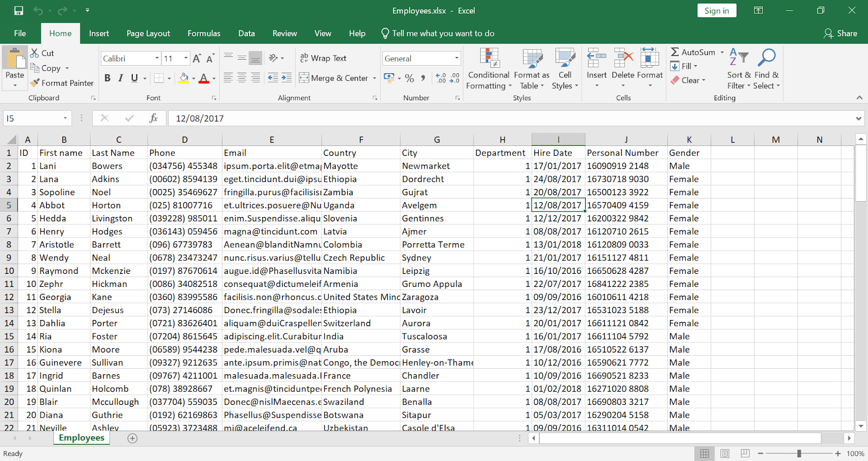This screenshot has width=868, height=461.
Task: Toggle Bold formatting
Action: (x=107, y=78)
